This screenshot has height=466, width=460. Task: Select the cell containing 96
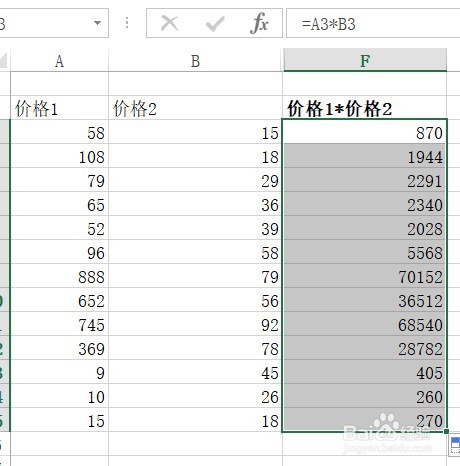point(59,252)
